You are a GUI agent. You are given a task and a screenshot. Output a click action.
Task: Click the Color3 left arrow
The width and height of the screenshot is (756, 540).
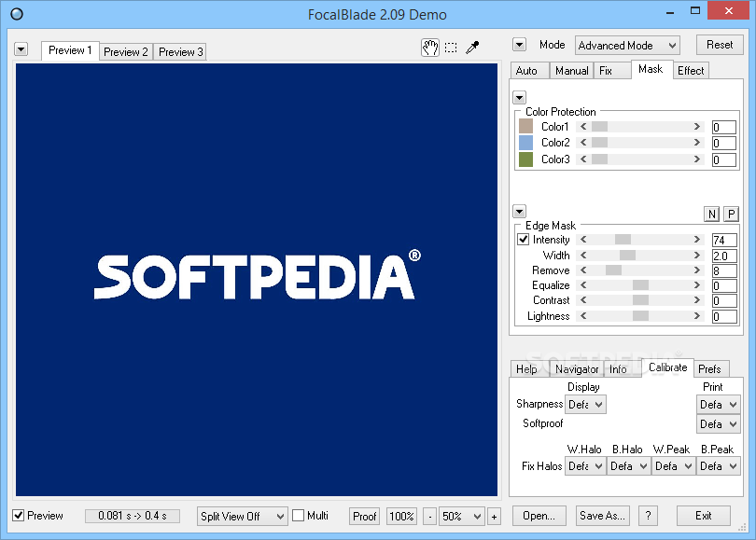(x=583, y=159)
